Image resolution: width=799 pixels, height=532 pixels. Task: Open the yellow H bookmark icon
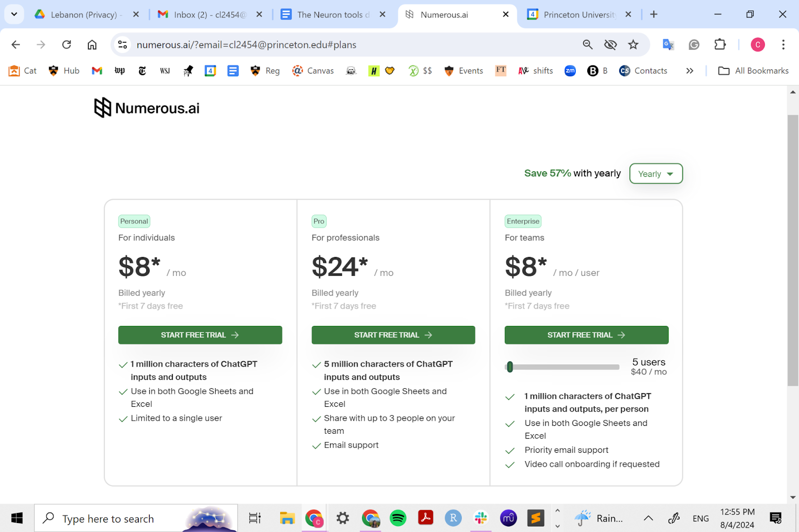click(x=374, y=71)
